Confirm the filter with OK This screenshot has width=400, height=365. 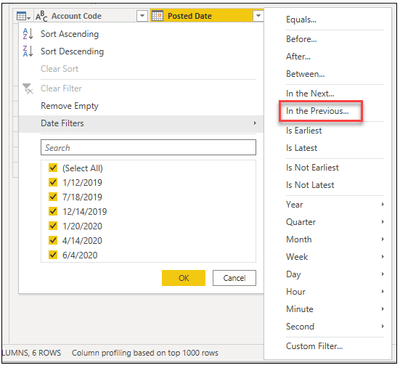point(184,278)
